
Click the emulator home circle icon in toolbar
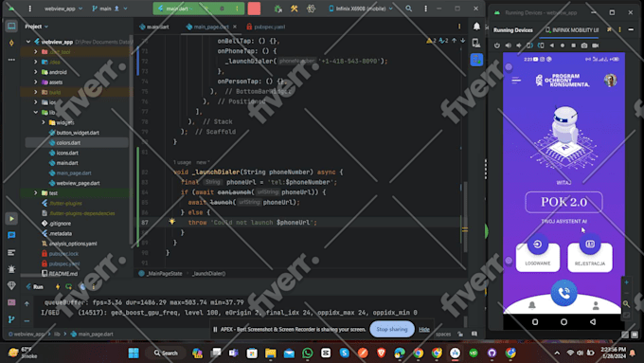563,45
